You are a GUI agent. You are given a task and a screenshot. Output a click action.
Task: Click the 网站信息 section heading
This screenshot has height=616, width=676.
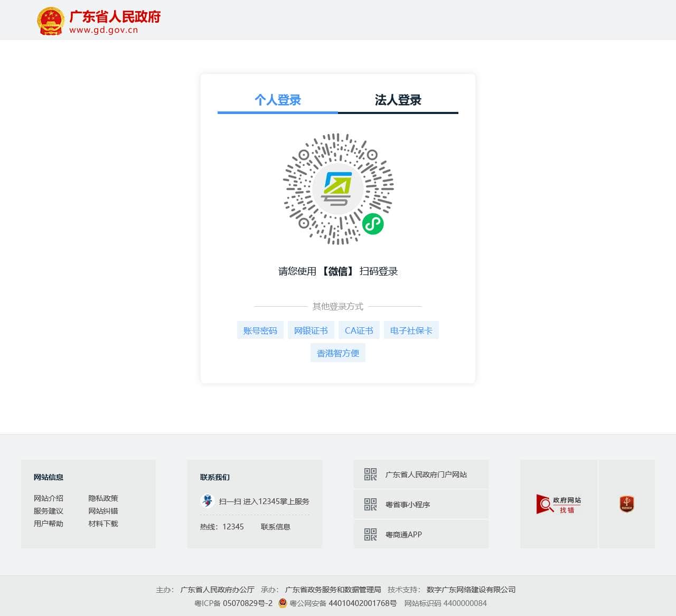(49, 477)
